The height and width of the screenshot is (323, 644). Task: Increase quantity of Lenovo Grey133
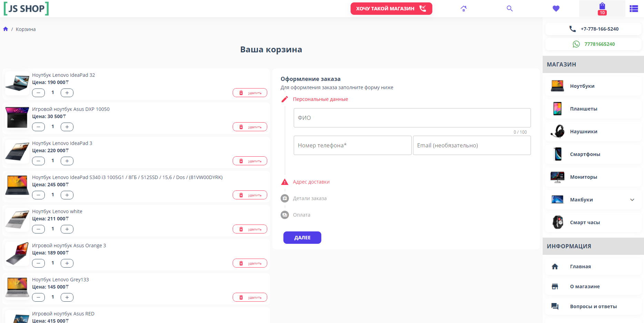pos(67,297)
